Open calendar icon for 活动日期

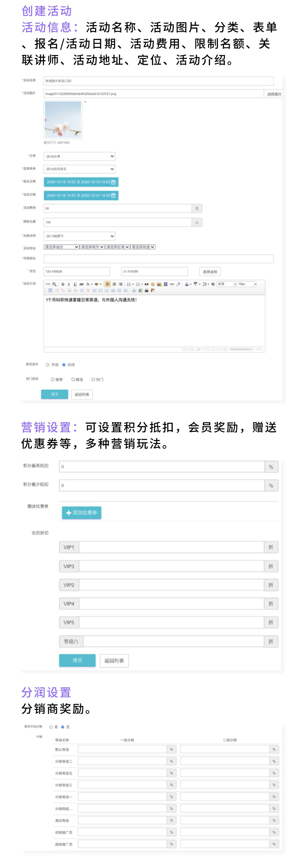113,195
